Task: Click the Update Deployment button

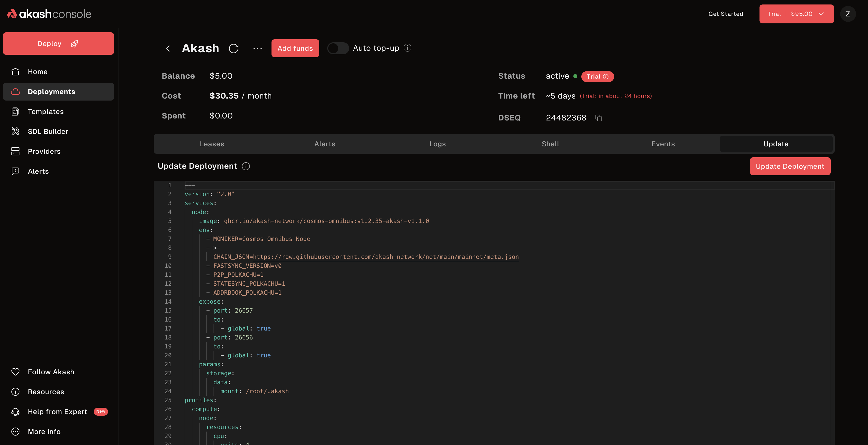Action: (790, 166)
